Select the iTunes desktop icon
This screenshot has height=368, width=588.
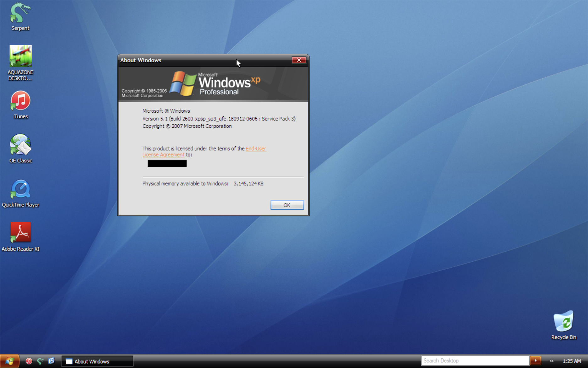[20, 105]
